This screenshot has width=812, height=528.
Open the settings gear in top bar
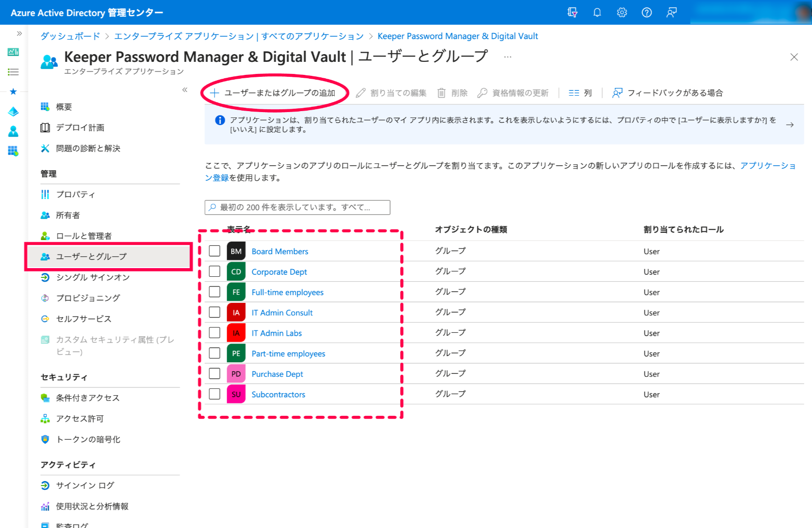tap(622, 13)
